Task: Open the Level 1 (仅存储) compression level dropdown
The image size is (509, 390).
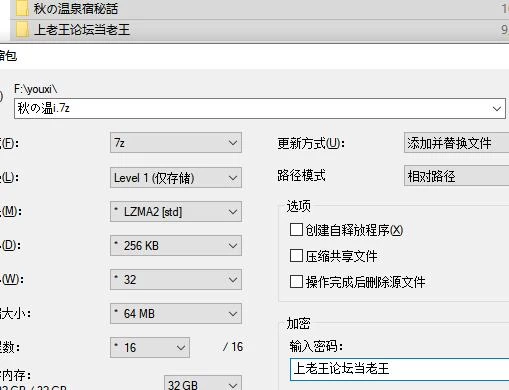Action: tap(176, 178)
